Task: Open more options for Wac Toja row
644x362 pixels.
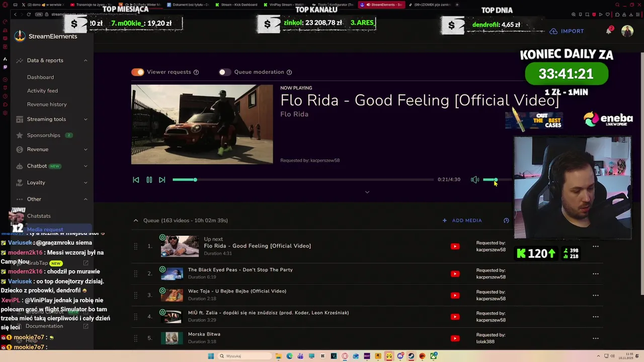Action: pos(596,295)
